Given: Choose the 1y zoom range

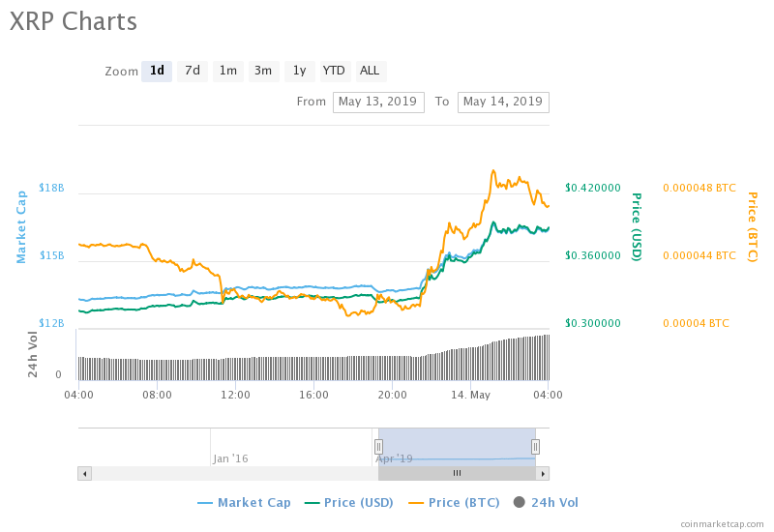Looking at the screenshot, I should click(300, 71).
